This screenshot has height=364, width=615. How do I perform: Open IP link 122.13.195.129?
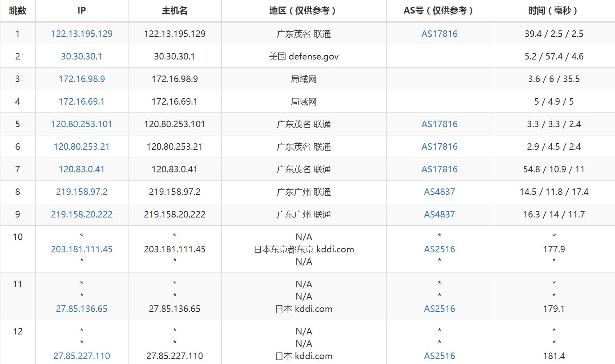coord(82,34)
